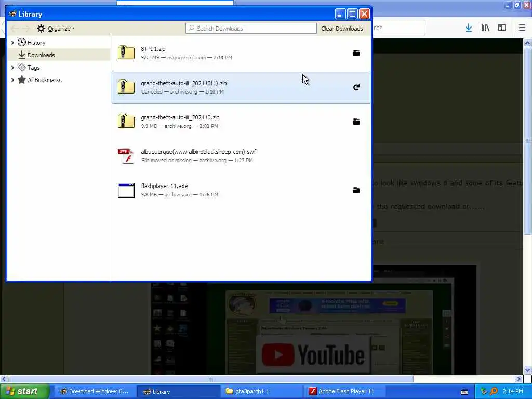Screen dimensions: 532x399
Task: Click the 8TP91.zip archive file icon
Action: tap(126, 52)
